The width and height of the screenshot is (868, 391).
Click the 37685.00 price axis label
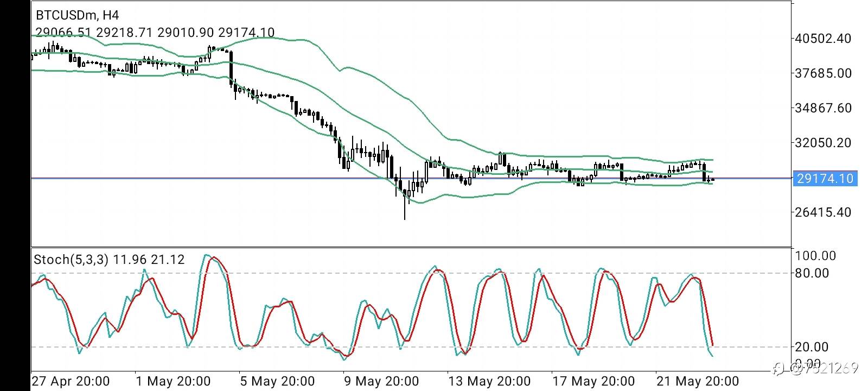[x=823, y=73]
